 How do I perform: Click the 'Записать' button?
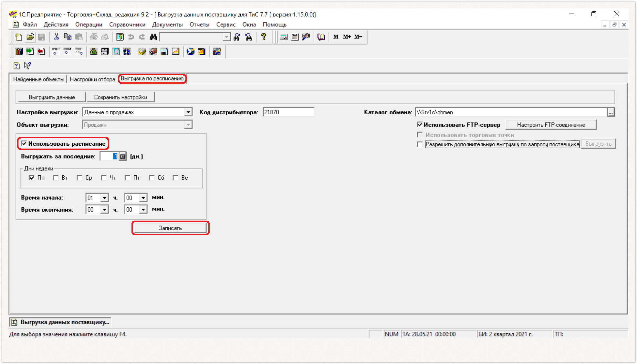[x=170, y=228]
